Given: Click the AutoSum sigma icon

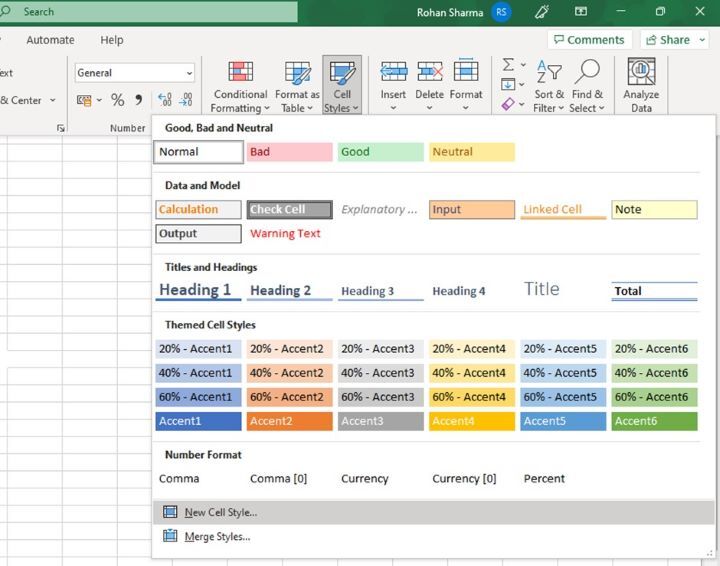Looking at the screenshot, I should [x=508, y=65].
